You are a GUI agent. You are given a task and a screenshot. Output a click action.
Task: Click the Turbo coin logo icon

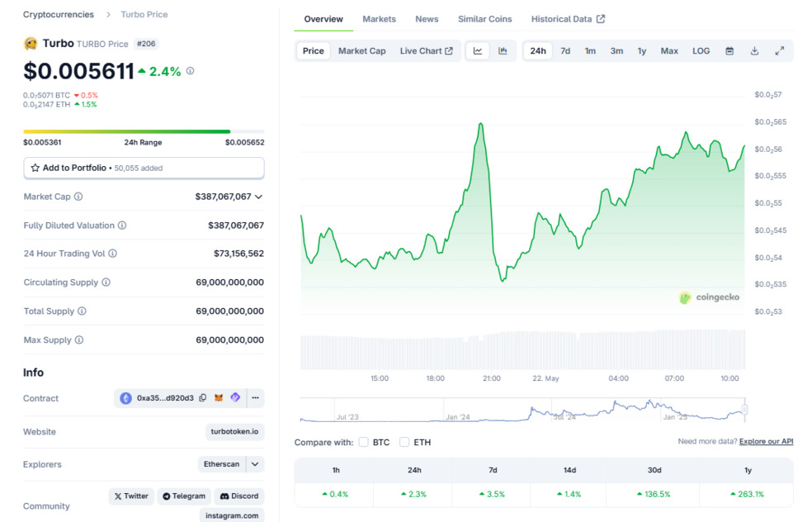point(31,44)
